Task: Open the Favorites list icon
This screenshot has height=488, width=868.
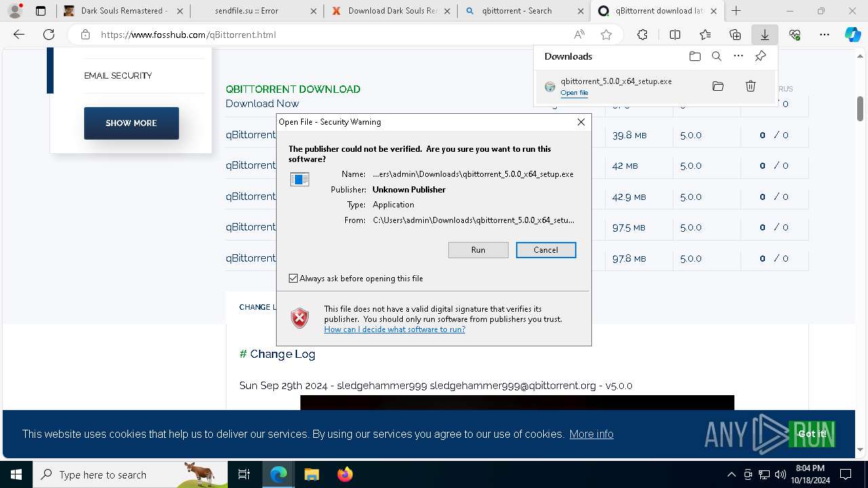Action: point(705,35)
